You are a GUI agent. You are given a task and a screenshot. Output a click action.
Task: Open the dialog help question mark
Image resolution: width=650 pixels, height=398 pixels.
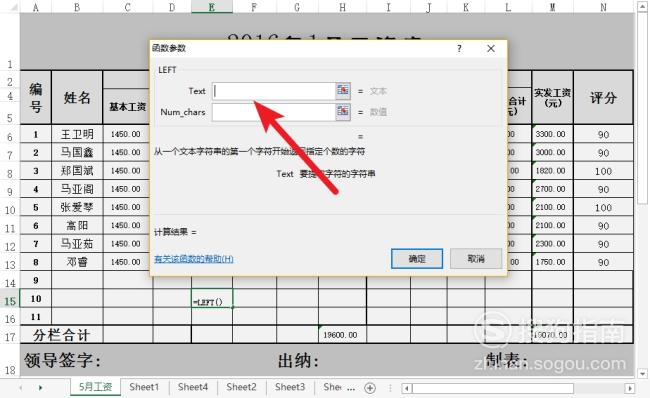pos(459,49)
